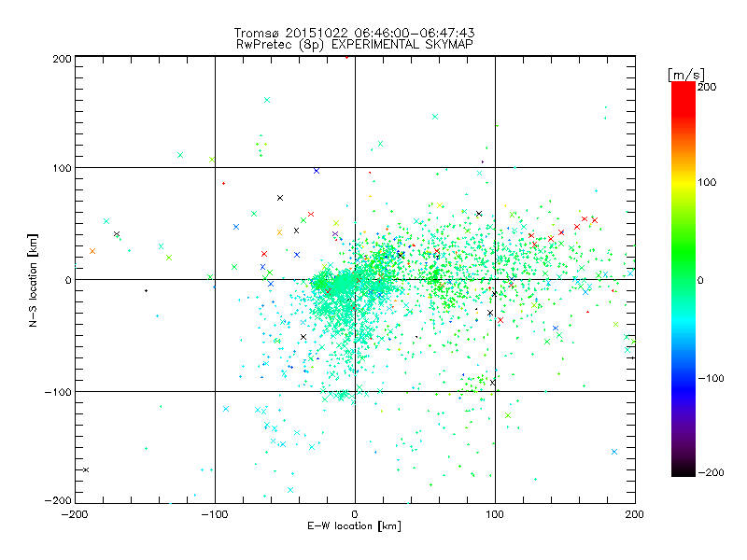This screenshot has height=560, width=747.
Task: Click the colorbar tick label '200'
Action: 707,87
